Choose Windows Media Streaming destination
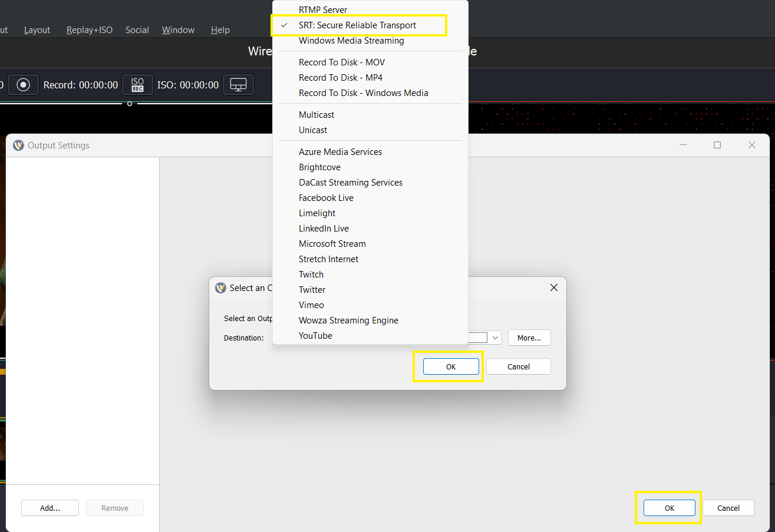Screen dimensions: 775x532 [370, 41]
